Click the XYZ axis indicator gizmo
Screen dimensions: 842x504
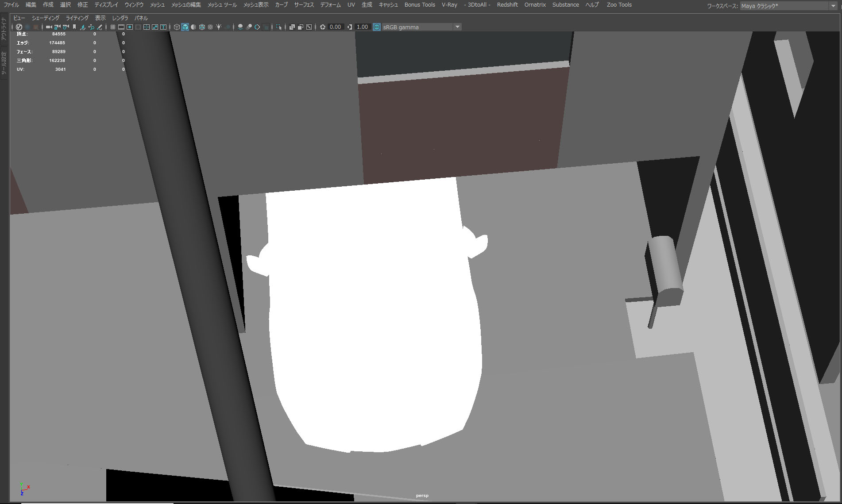click(x=24, y=489)
